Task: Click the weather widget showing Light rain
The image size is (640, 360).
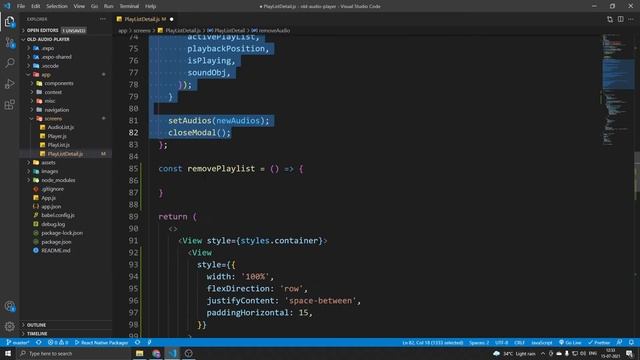Action: pos(514,353)
